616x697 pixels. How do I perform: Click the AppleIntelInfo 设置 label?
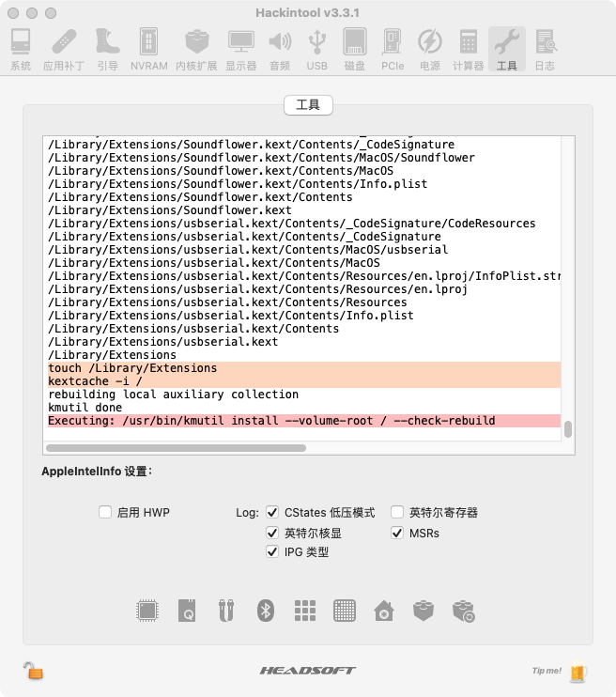tap(97, 472)
